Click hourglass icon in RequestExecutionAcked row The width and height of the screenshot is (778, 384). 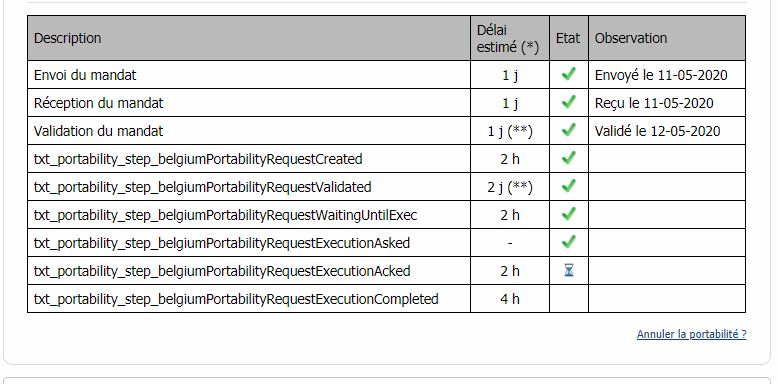tap(569, 270)
